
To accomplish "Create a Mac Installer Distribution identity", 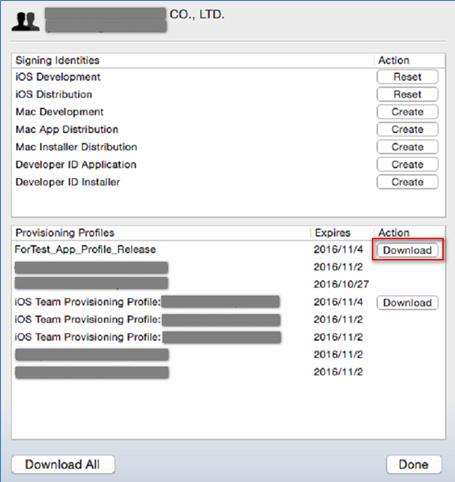I will [x=407, y=147].
